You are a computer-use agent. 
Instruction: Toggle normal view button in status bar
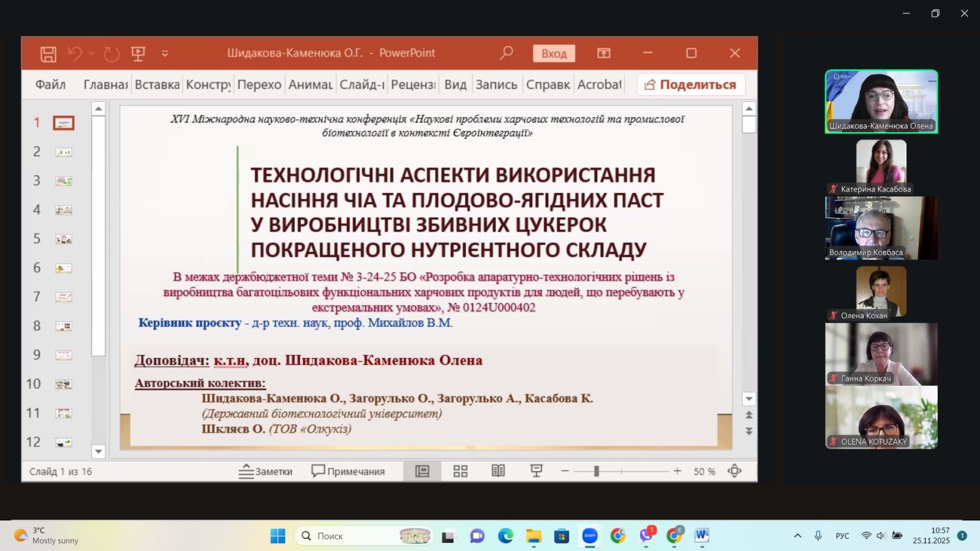422,471
